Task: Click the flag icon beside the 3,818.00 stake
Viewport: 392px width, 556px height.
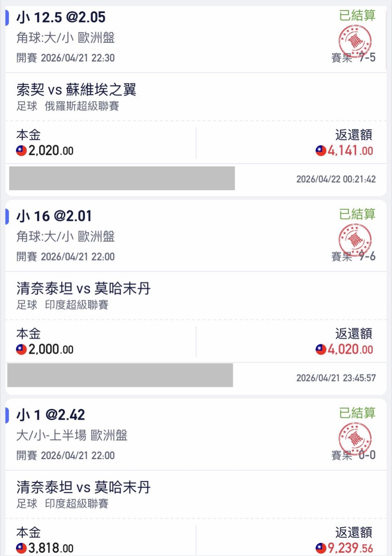Action: (21, 548)
